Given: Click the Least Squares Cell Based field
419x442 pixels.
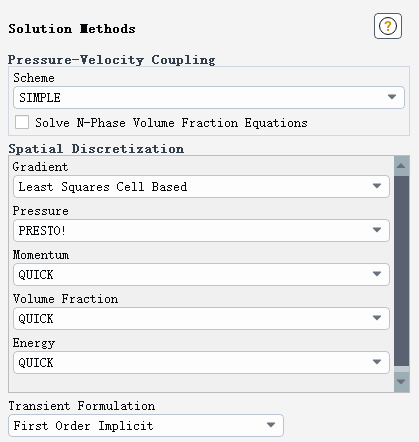Looking at the screenshot, I should click(x=201, y=186).
